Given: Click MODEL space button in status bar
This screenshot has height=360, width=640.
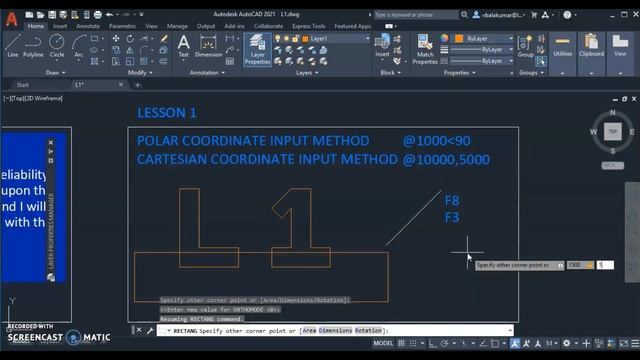Looking at the screenshot, I should 383,343.
